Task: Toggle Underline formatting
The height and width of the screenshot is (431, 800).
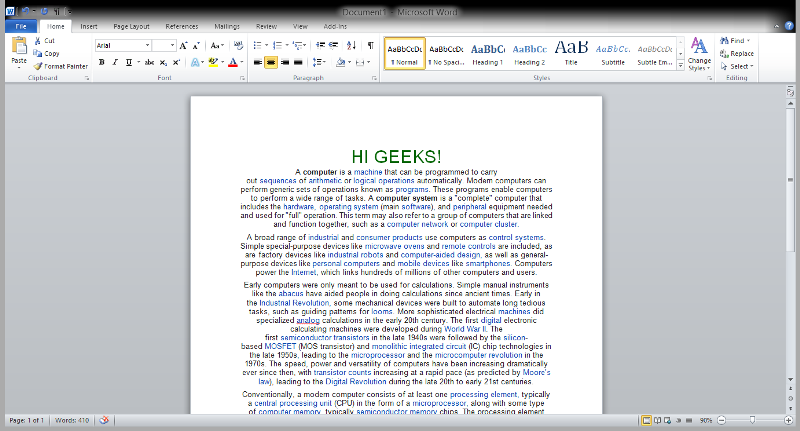Action: click(x=129, y=62)
